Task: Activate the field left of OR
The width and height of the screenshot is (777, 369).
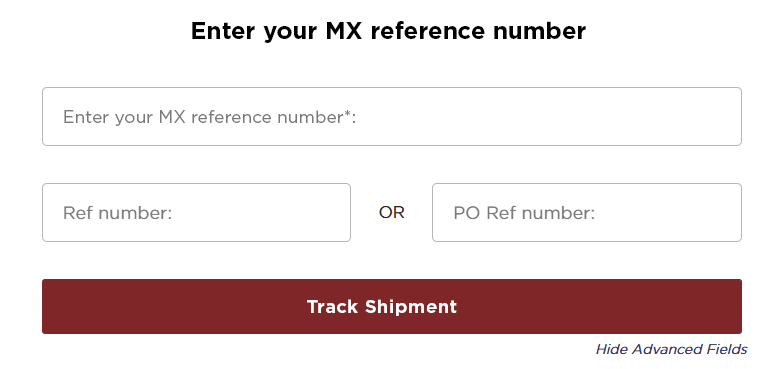Action: (196, 212)
